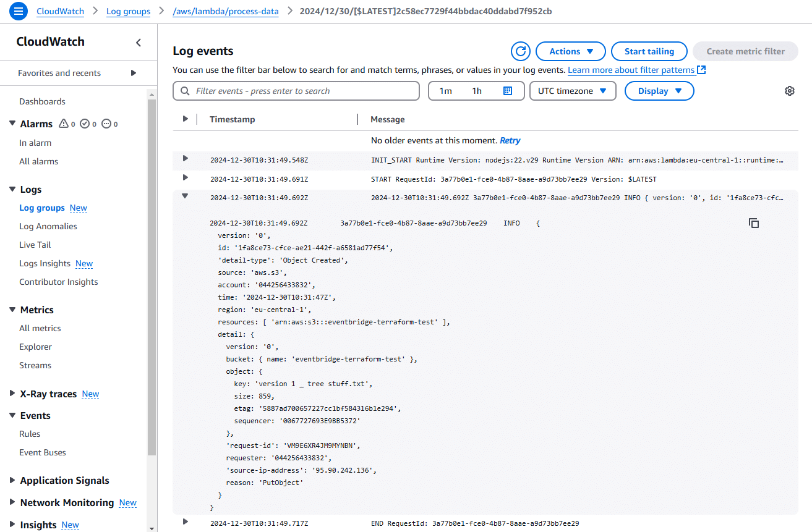Click the search magnifier icon
The image size is (812, 532).
click(x=185, y=91)
